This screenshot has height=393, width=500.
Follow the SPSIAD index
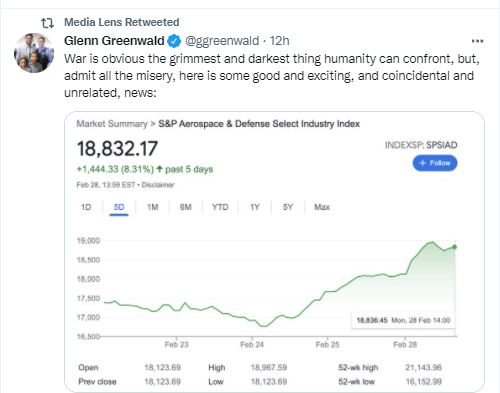tap(435, 163)
